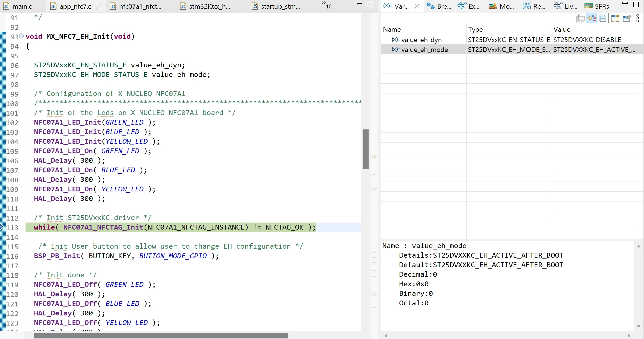Toggle Pin to Debug Context icon
Viewport: 644px width, 339px height.
coord(627,19)
